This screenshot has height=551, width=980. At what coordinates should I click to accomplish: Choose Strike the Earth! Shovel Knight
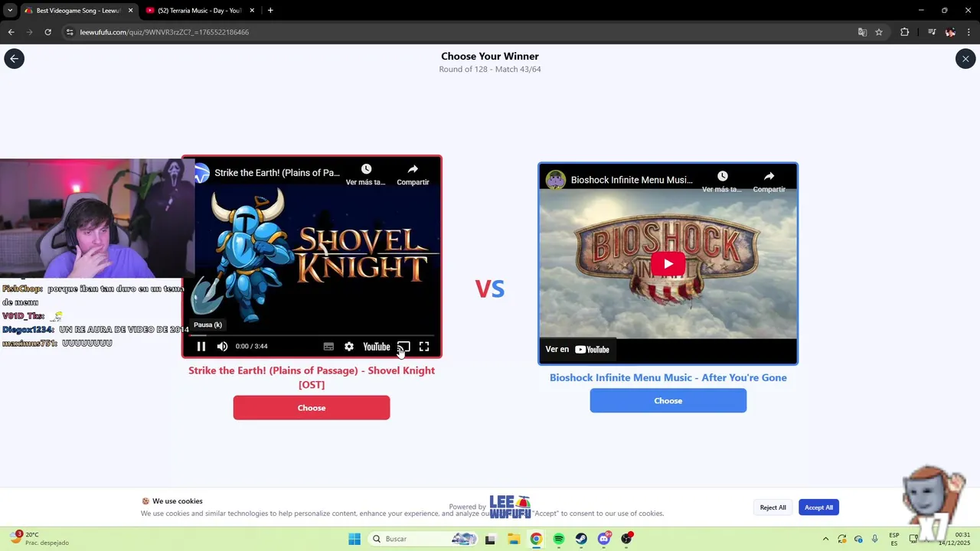[x=312, y=408]
